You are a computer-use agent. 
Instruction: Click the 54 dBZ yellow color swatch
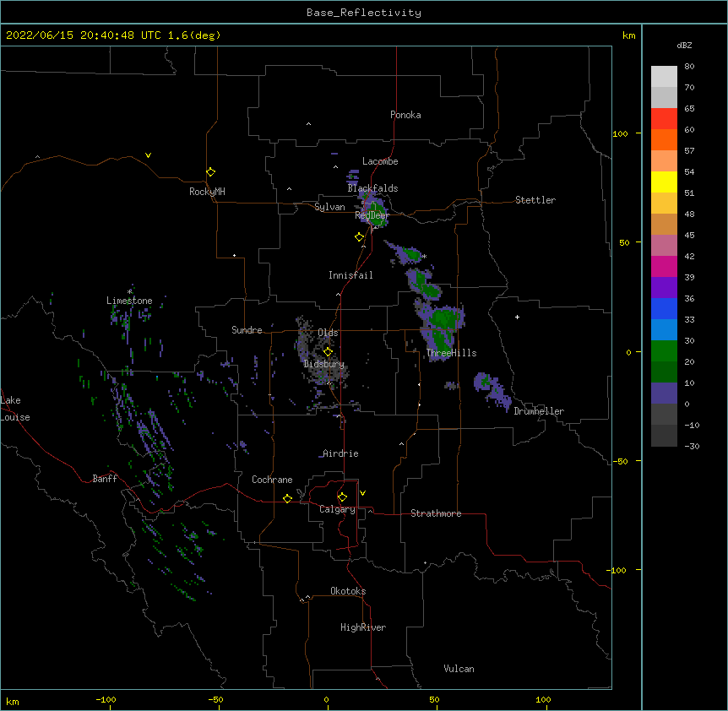[664, 182]
